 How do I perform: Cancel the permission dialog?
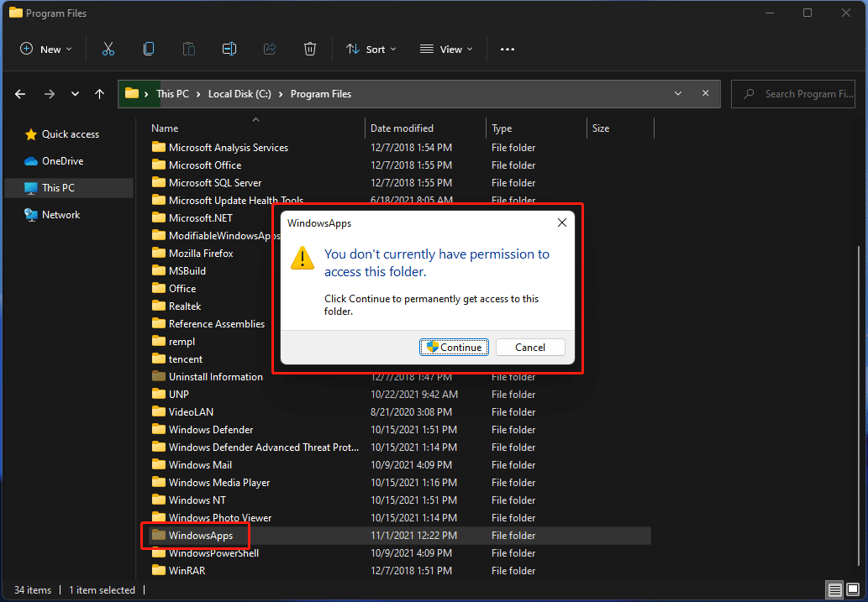530,348
